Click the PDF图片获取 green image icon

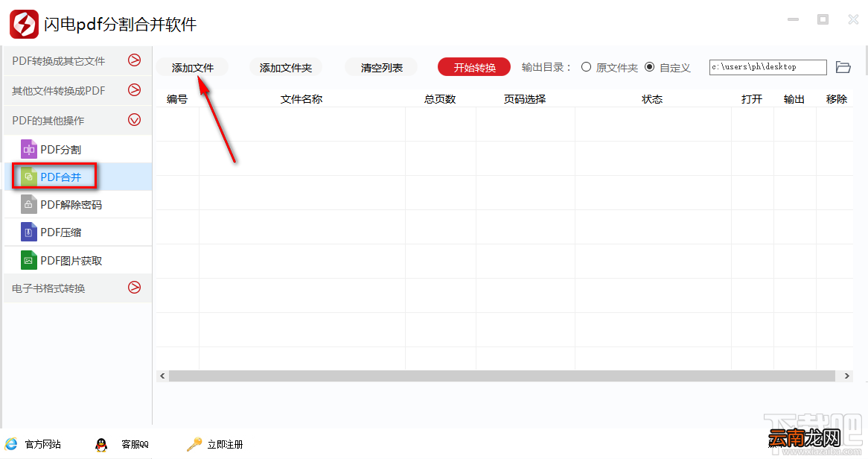tap(29, 260)
